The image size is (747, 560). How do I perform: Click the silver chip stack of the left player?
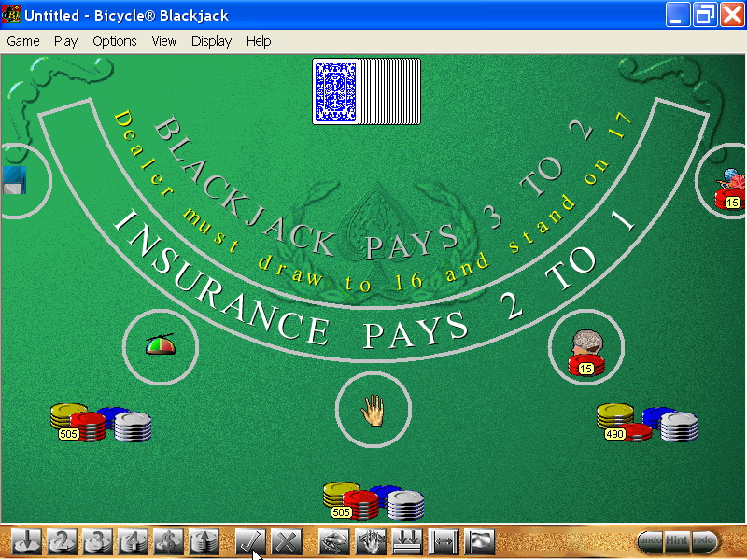133,427
